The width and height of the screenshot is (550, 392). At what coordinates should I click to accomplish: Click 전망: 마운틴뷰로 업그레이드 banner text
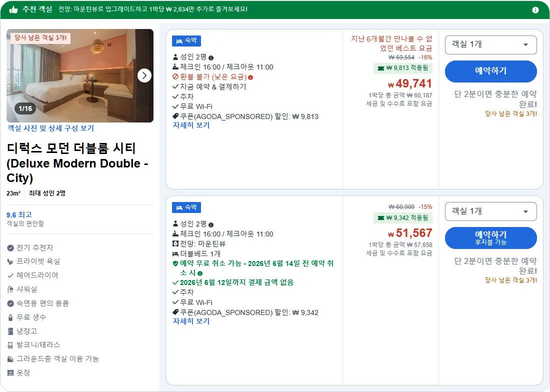click(153, 9)
